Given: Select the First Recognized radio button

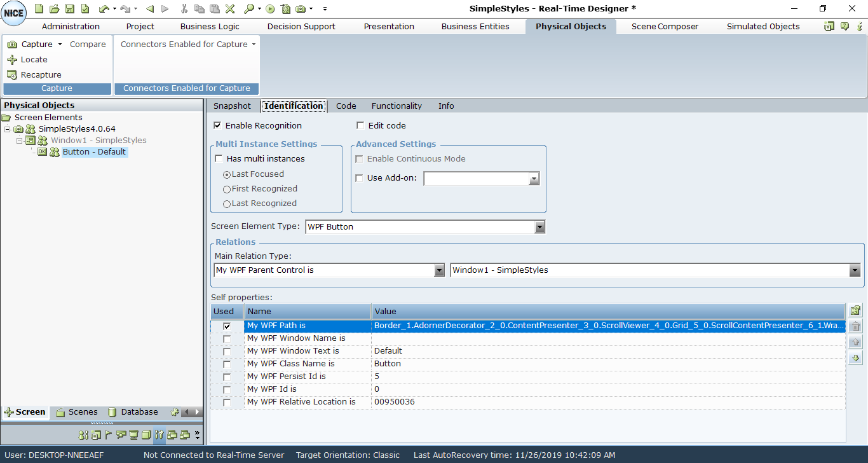Looking at the screenshot, I should 227,189.
